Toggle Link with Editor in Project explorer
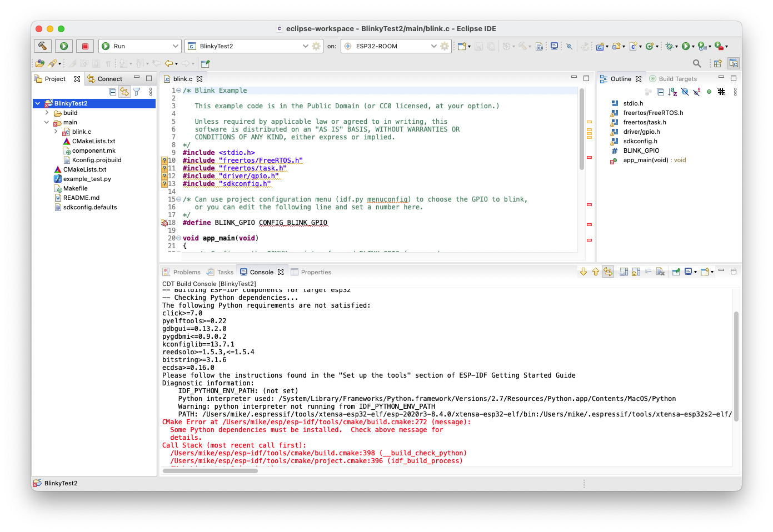The image size is (773, 532). (124, 92)
